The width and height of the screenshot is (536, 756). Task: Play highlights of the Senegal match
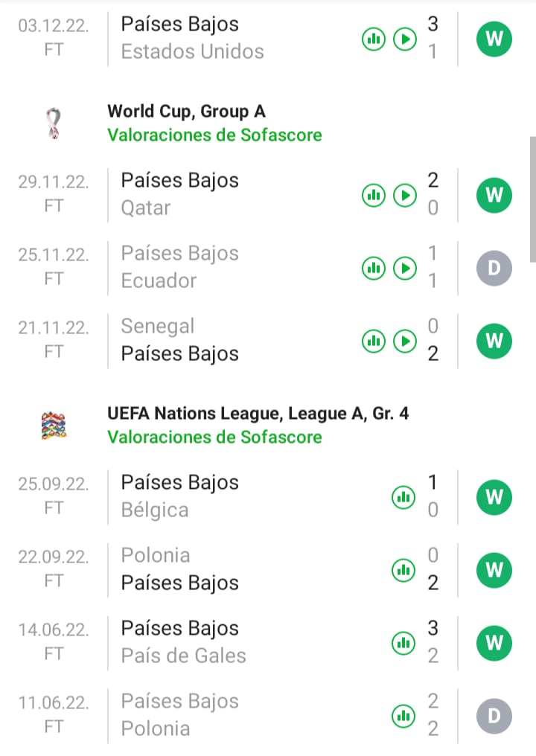tap(404, 341)
